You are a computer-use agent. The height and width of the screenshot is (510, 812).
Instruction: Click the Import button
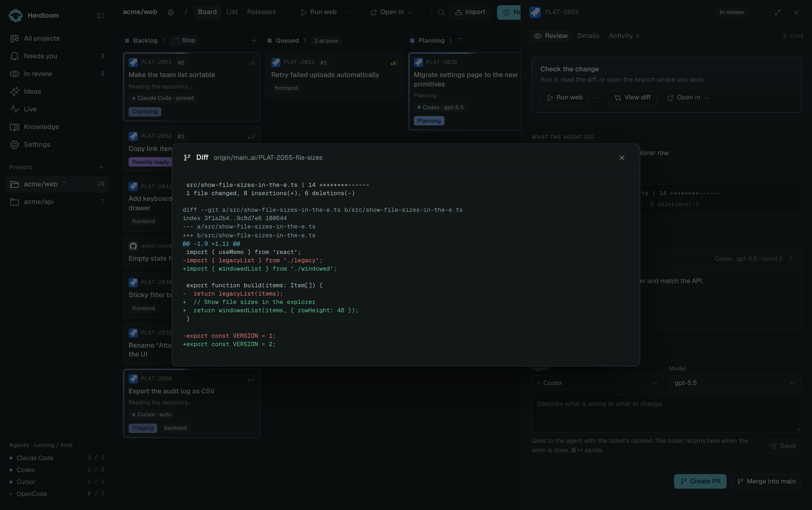point(470,12)
